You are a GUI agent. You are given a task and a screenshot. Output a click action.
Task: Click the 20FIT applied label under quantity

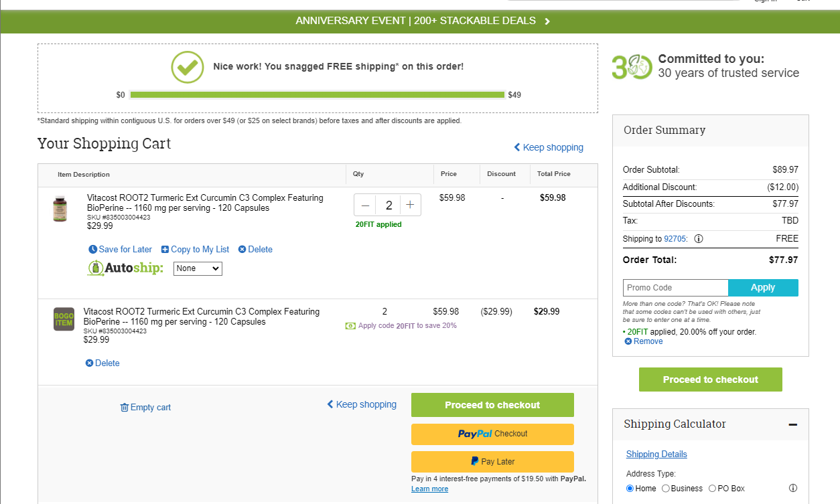tap(378, 224)
